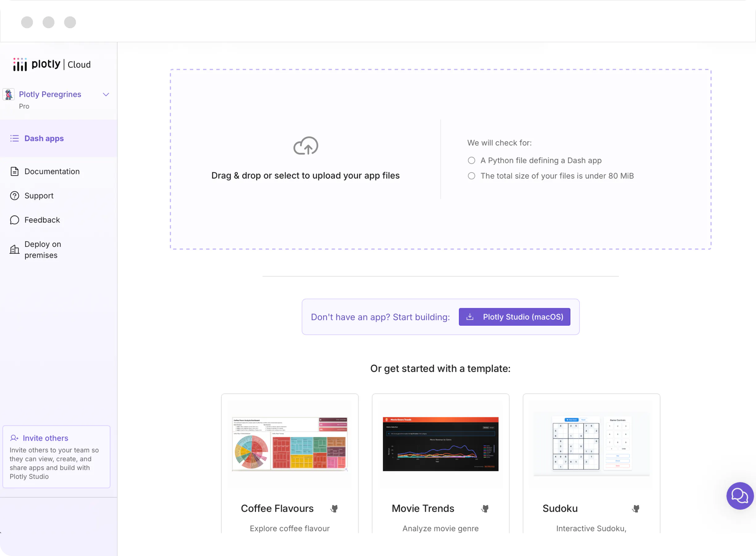Click the Invite others link
The height and width of the screenshot is (556, 756).
tap(45, 438)
